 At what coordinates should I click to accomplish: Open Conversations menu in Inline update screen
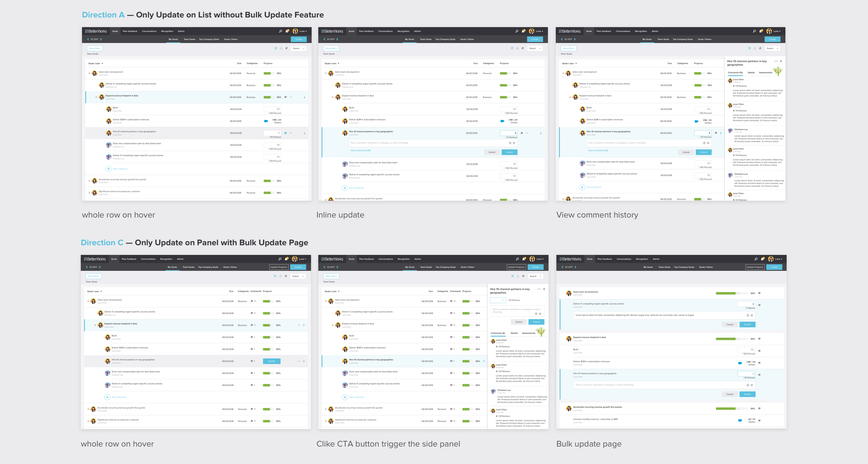point(385,31)
